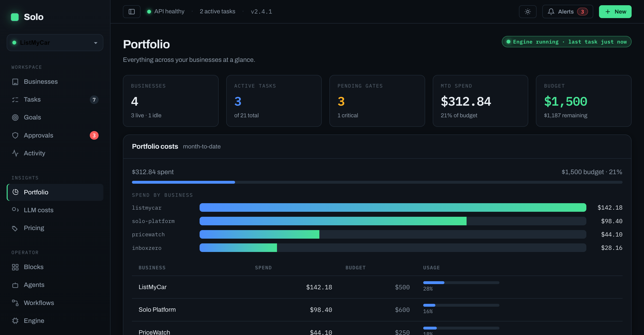Open the Pricing page

(55, 228)
